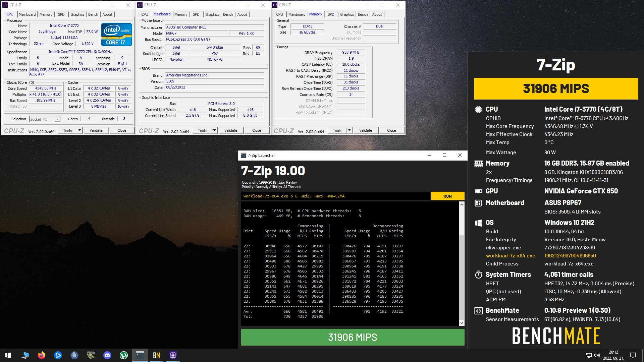Open the tank game taskbar icon
This screenshot has height=362, width=644.
coord(91,355)
